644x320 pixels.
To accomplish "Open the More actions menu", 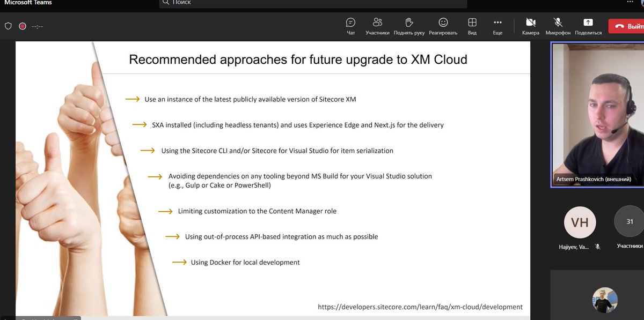I will click(x=497, y=26).
